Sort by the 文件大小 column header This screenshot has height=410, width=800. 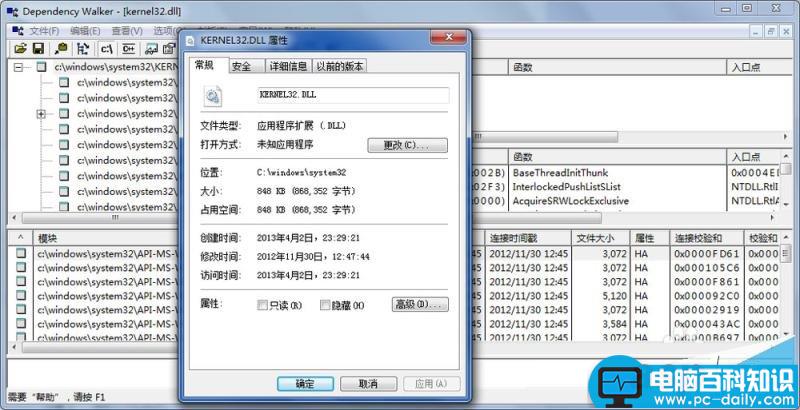click(x=600, y=238)
